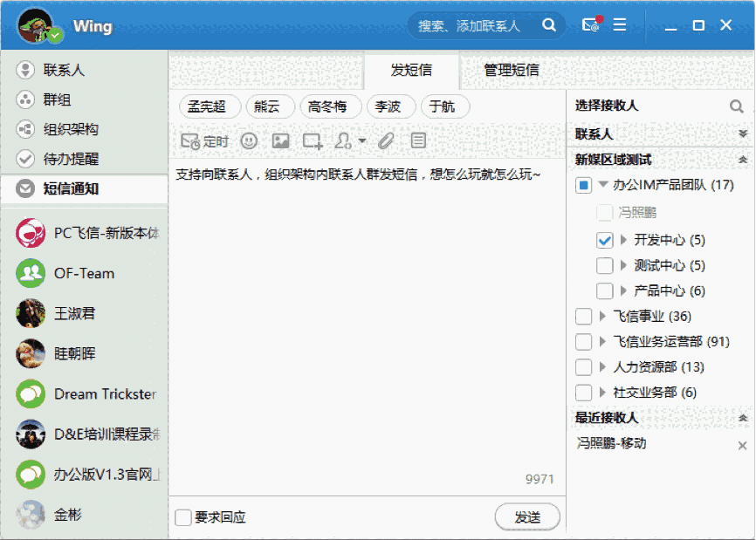
Task: Uncheck the 开发中心 checkbox
Action: [x=604, y=240]
